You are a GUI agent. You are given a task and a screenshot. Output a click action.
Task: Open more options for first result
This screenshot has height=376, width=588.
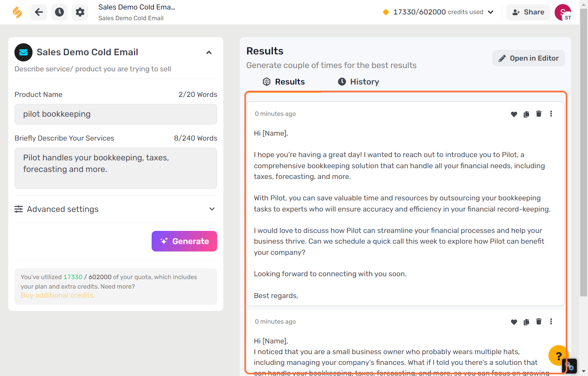click(x=551, y=114)
